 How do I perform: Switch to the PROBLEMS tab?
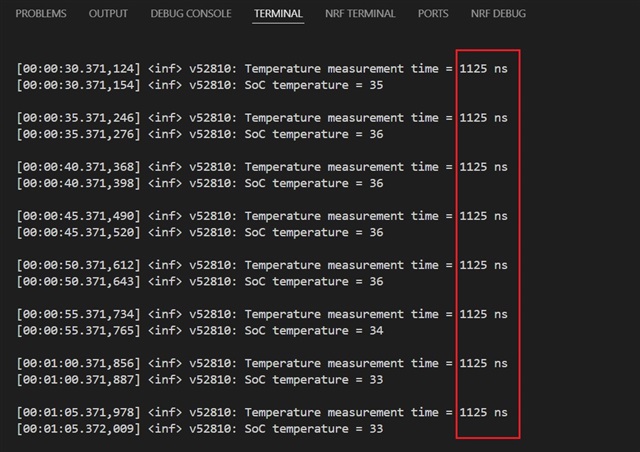pyautogui.click(x=41, y=14)
